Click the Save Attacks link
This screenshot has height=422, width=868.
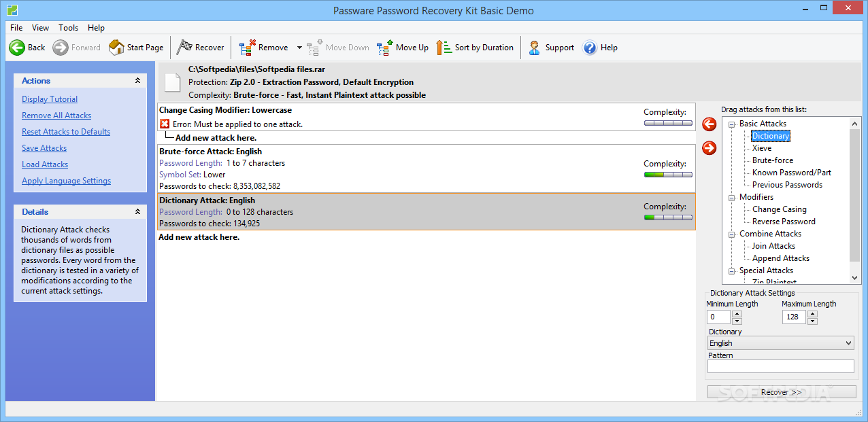pyautogui.click(x=44, y=148)
